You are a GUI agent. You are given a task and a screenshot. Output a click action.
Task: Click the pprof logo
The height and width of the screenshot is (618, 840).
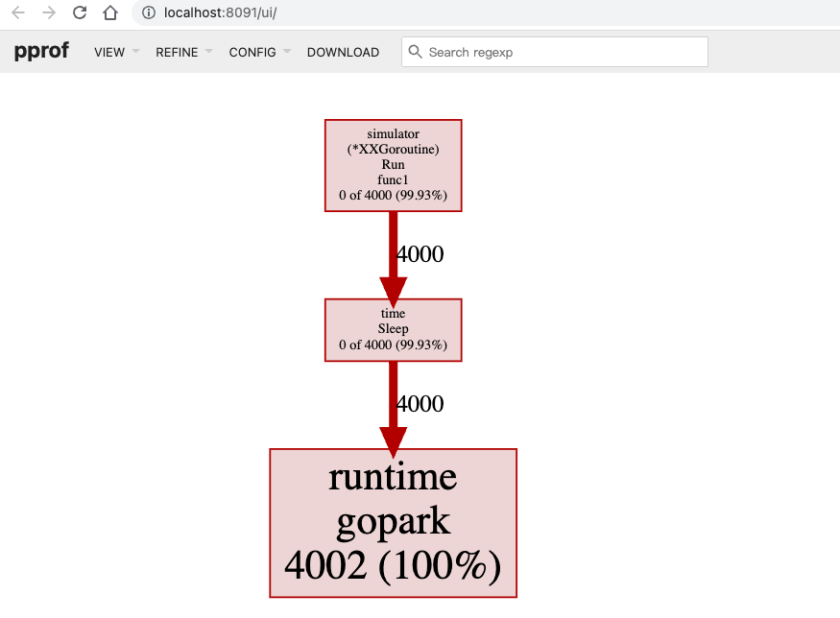pos(40,51)
